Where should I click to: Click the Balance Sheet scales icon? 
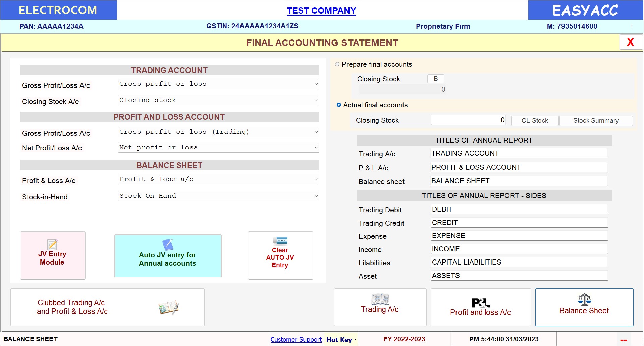[x=584, y=299]
